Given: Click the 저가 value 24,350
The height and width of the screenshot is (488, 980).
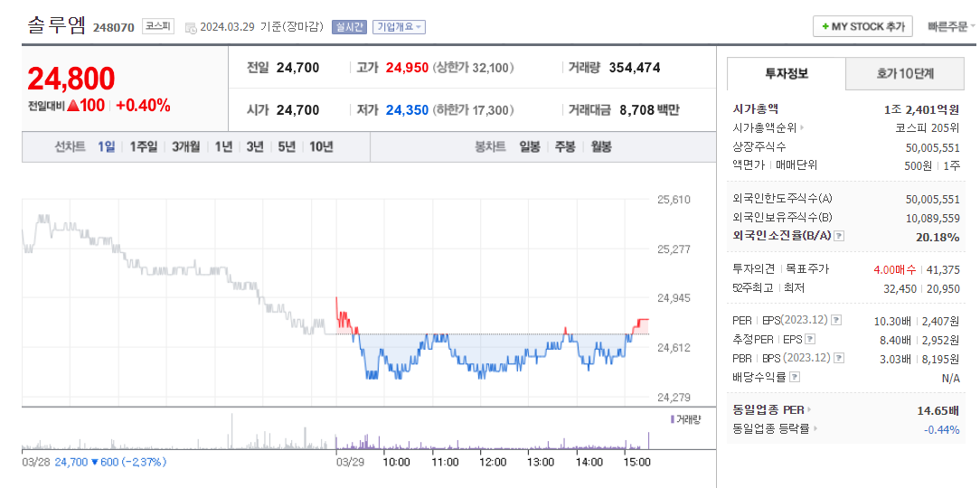Looking at the screenshot, I should pos(408,110).
